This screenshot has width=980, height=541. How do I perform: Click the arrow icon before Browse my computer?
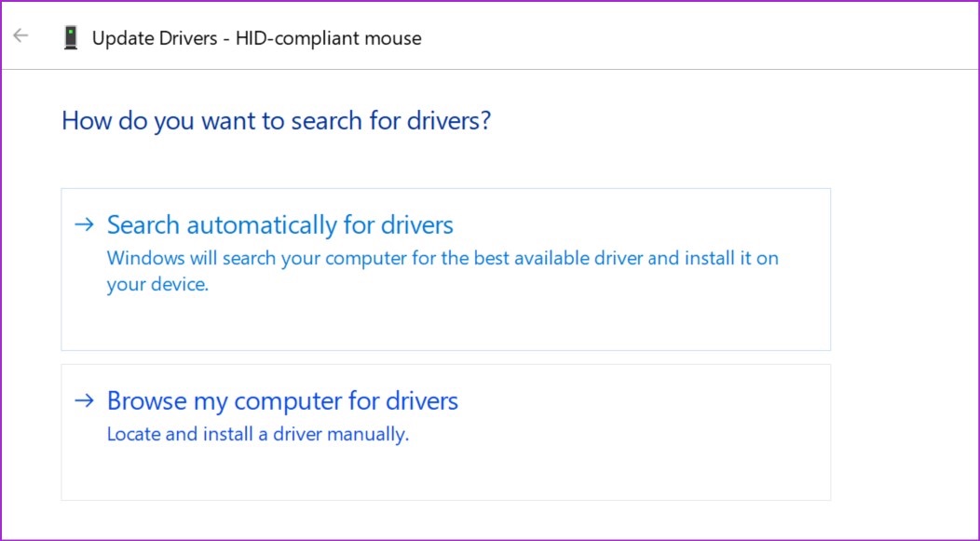[85, 399]
